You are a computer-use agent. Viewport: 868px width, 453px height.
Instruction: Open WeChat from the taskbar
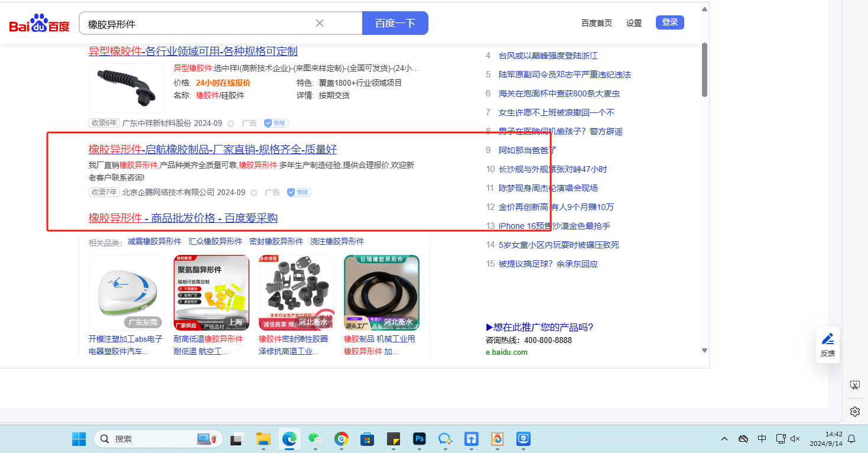click(316, 439)
